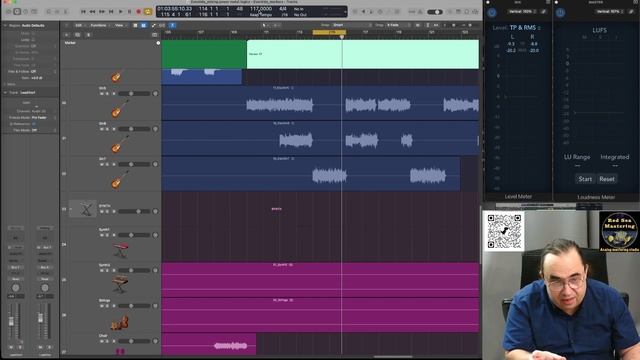This screenshot has width=640, height=360.
Task: Open the Mixer from the control bar
Action: pyautogui.click(x=57, y=12)
